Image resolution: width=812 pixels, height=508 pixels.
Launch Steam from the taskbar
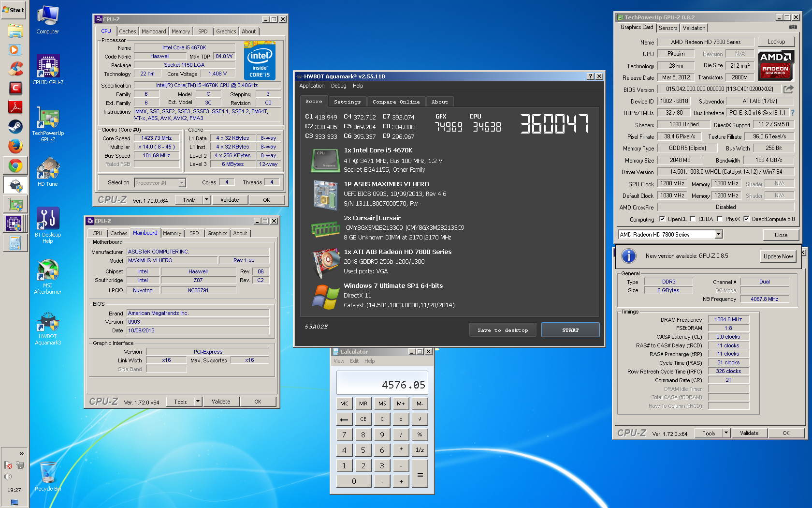[15, 127]
